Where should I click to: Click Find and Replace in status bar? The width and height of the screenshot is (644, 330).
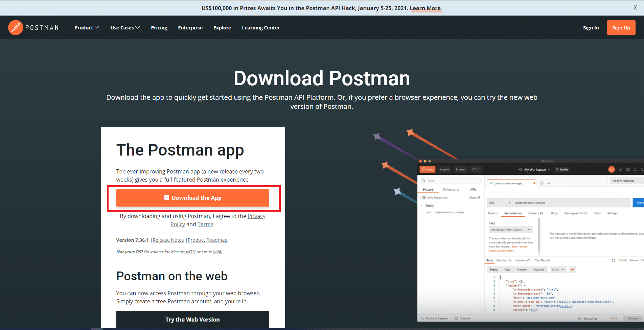(x=434, y=319)
